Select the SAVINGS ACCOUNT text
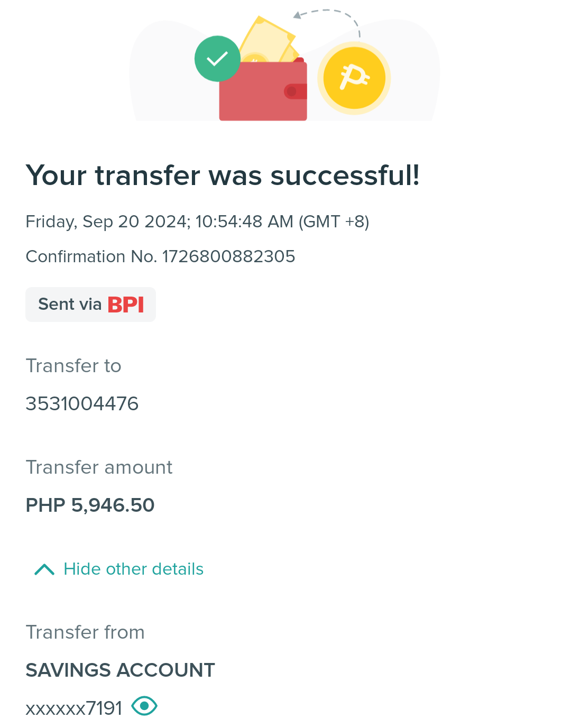 click(x=120, y=670)
